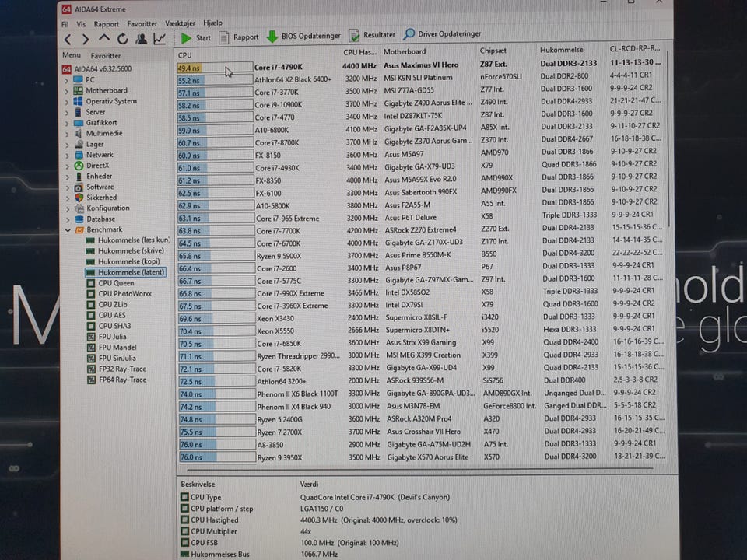Select the 49.4 ns Core i7-4790K result bar
The width and height of the screenshot is (747, 560).
214,68
